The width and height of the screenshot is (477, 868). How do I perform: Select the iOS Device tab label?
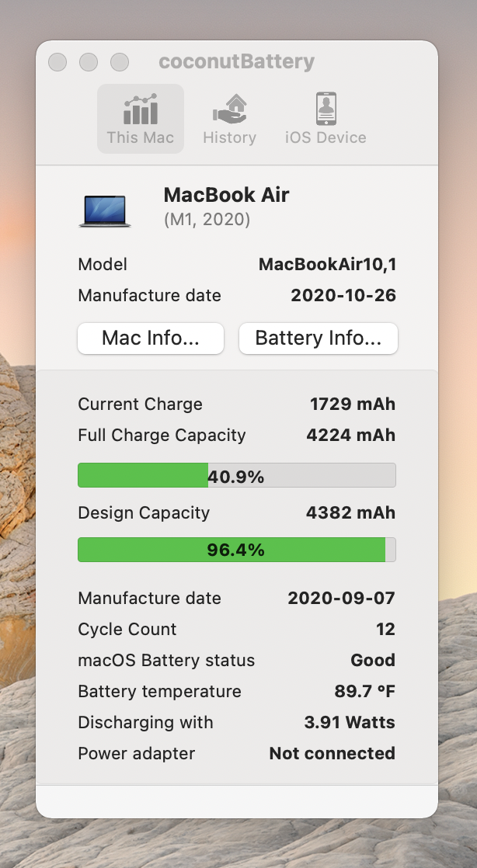point(326,137)
